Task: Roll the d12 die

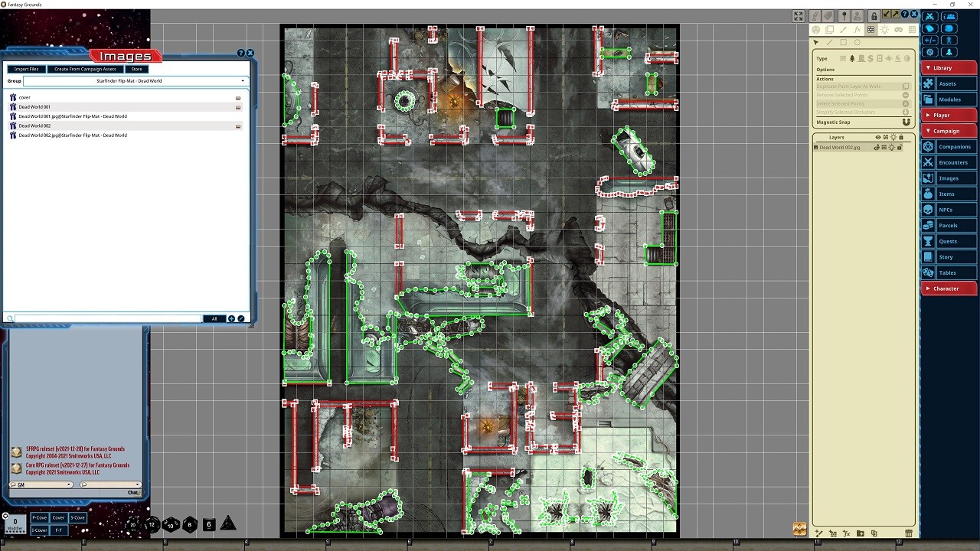Action: point(152,524)
